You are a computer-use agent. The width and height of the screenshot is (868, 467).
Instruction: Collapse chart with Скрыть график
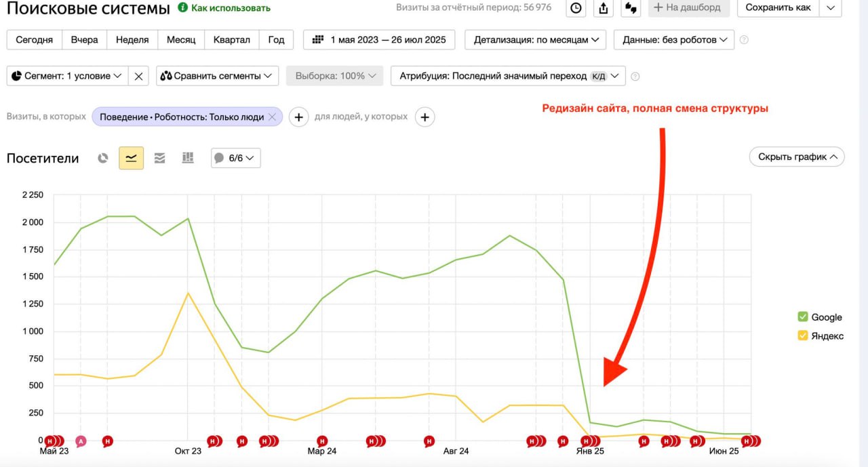point(797,157)
